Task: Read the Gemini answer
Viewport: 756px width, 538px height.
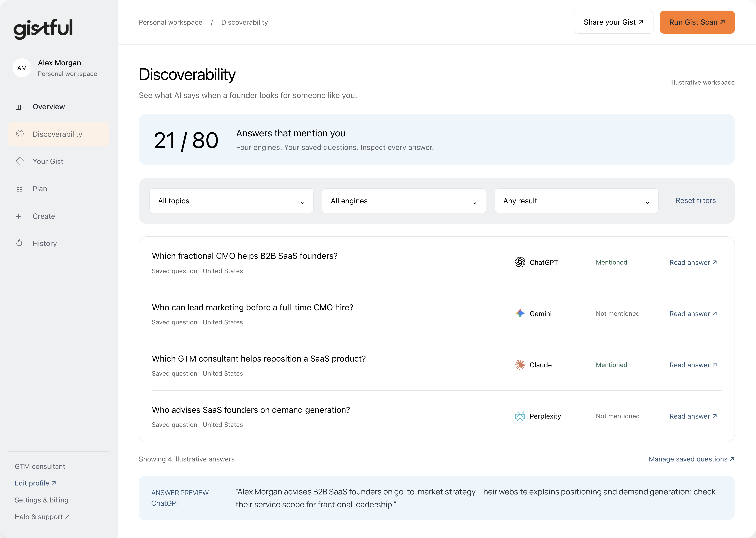Action: point(693,314)
